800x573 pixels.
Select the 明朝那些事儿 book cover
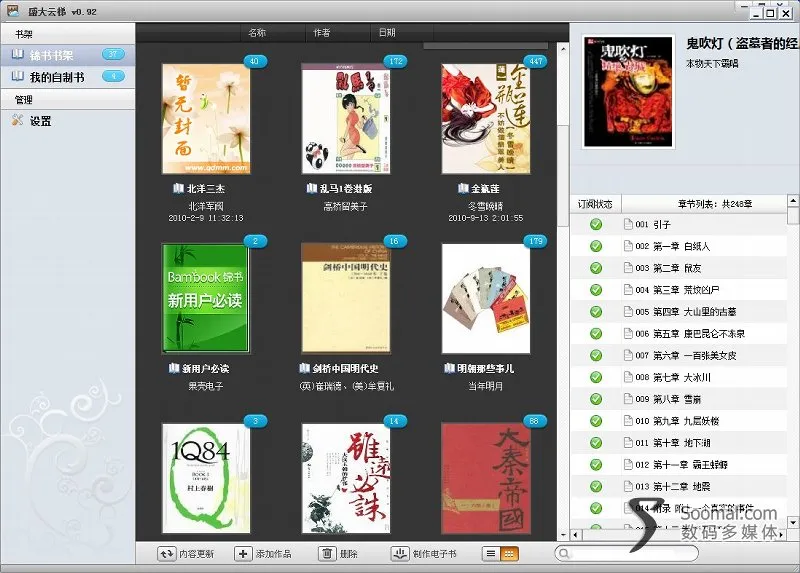[486, 298]
